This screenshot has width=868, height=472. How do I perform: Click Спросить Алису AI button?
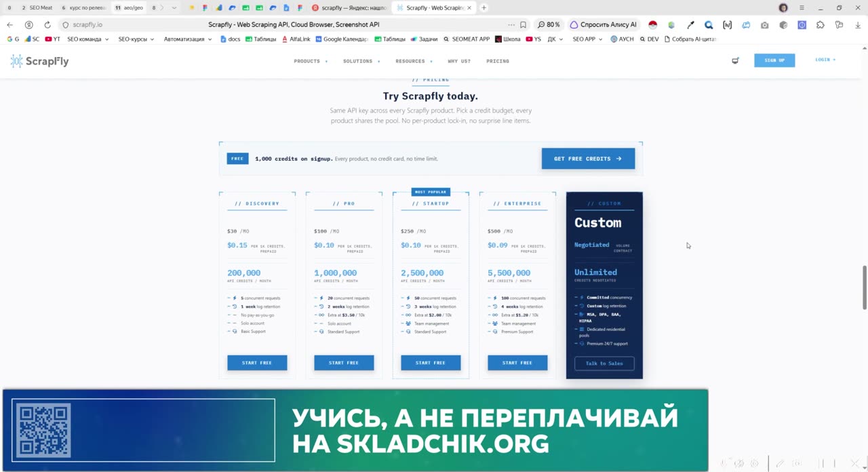tap(604, 24)
